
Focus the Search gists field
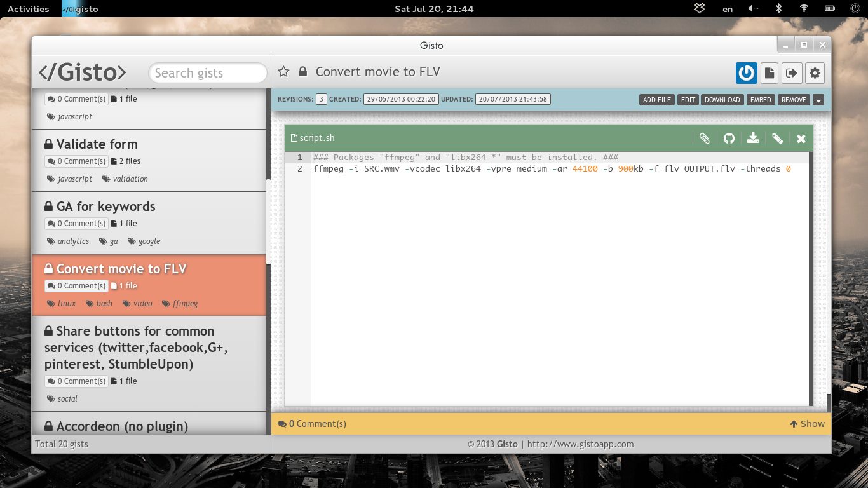click(x=208, y=73)
